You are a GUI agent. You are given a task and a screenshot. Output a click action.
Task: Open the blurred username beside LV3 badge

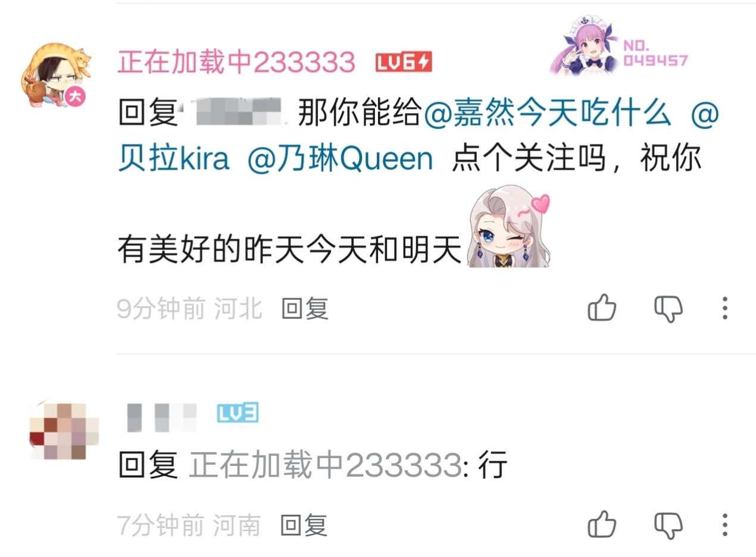[162, 417]
